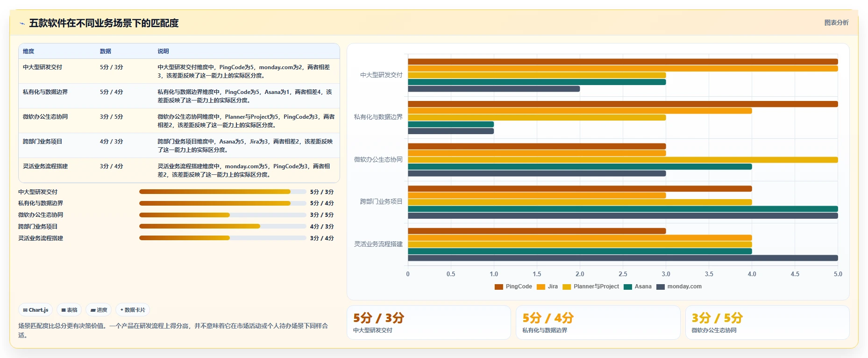Click the 5.0 tick on the chart x-axis
The width and height of the screenshot is (868, 358).
pos(838,274)
